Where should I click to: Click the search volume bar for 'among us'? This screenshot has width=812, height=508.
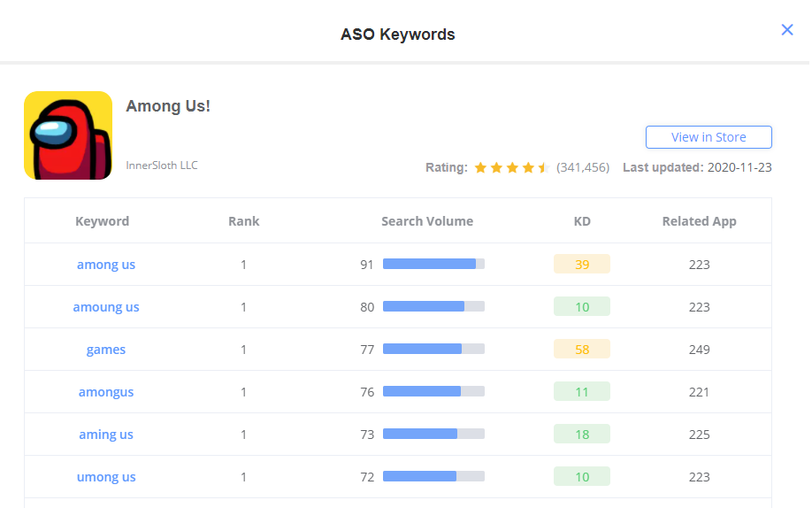[x=433, y=264]
